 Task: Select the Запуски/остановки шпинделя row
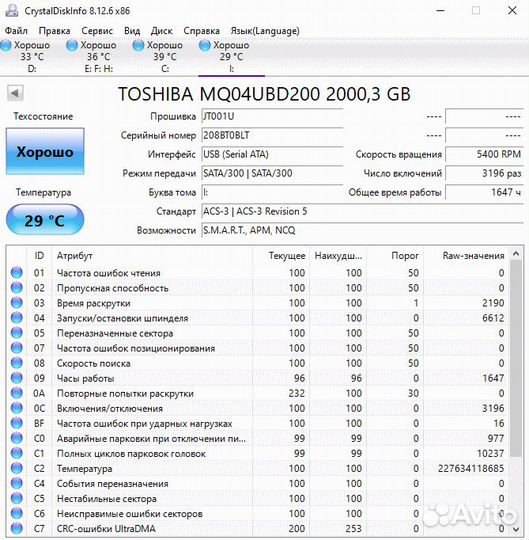pyautogui.click(x=258, y=318)
